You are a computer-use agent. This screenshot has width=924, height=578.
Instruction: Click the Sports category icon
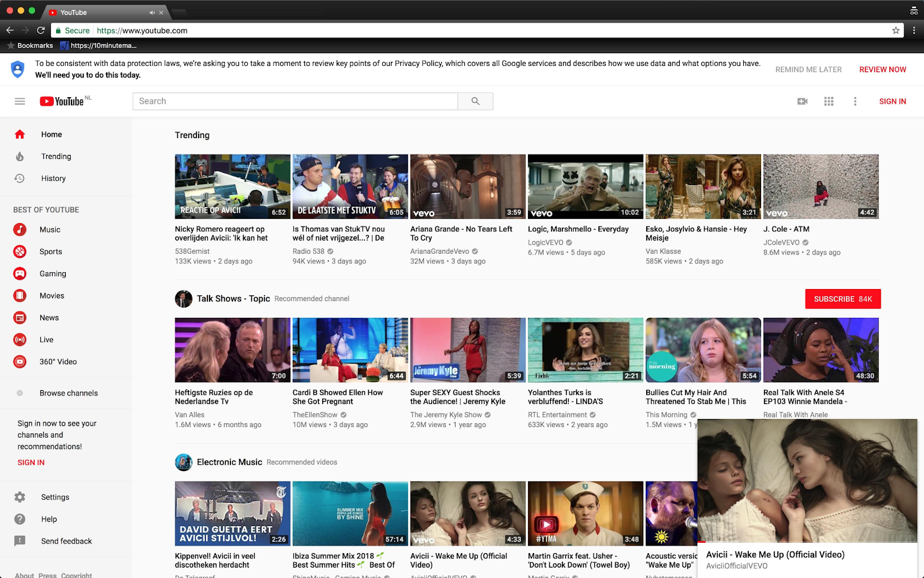pyautogui.click(x=20, y=251)
